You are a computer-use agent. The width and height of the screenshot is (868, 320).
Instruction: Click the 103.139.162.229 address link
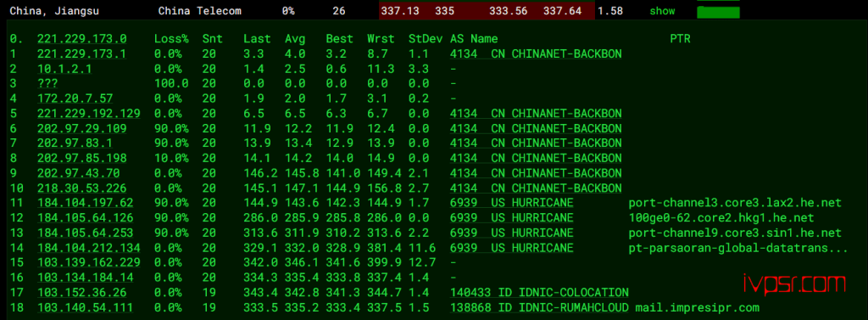tap(88, 262)
